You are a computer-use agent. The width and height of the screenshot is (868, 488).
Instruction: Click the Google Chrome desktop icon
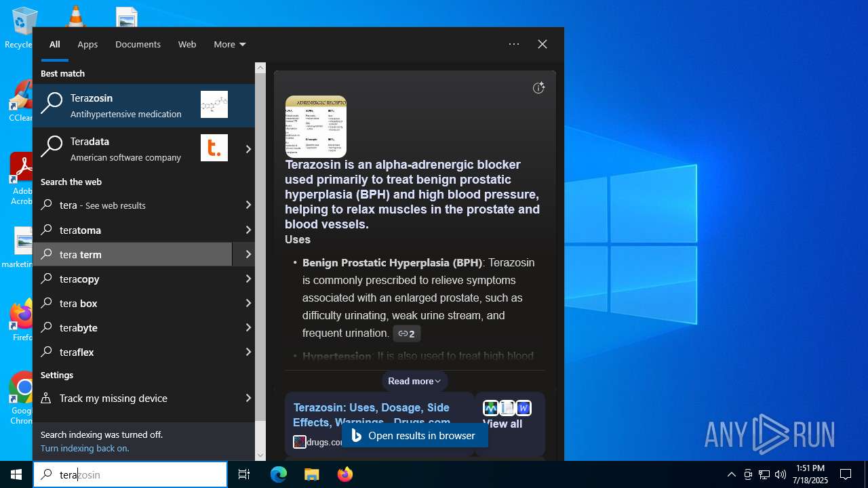click(x=21, y=399)
